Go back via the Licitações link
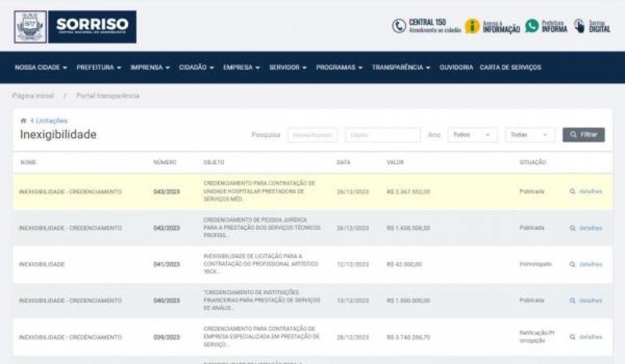Image resolution: width=625 pixels, height=364 pixels. 51,121
